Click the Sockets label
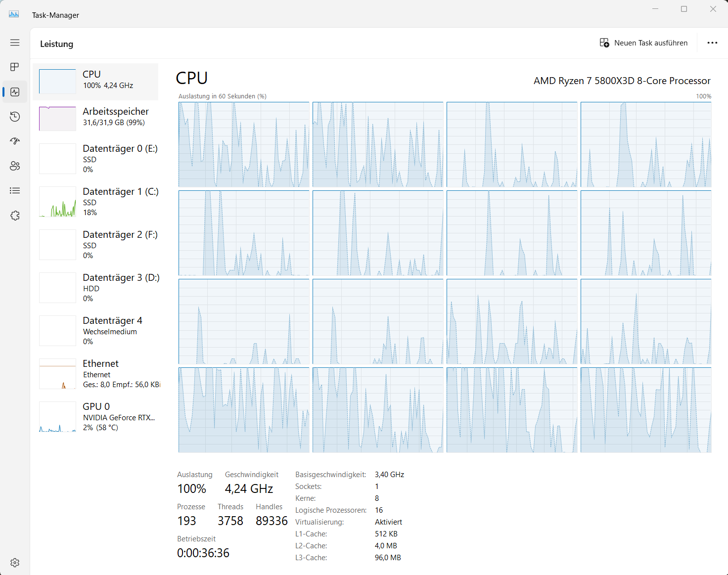 coord(309,487)
